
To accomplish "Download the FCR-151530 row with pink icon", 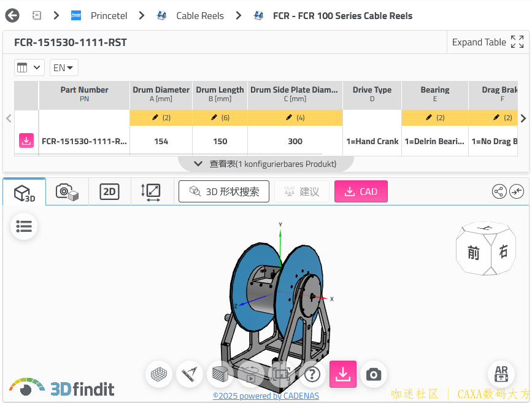I will click(26, 141).
